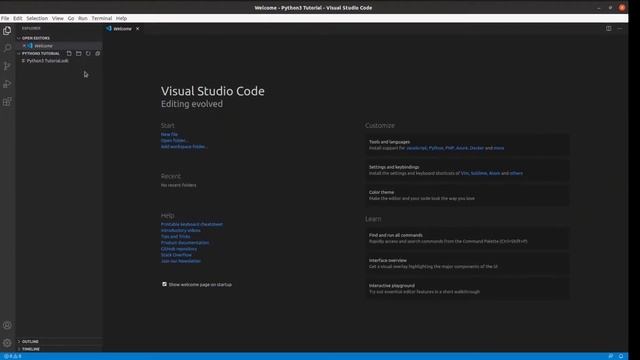The height and width of the screenshot is (360, 640).
Task: Close the Welcome tab with its X
Action: tap(138, 29)
